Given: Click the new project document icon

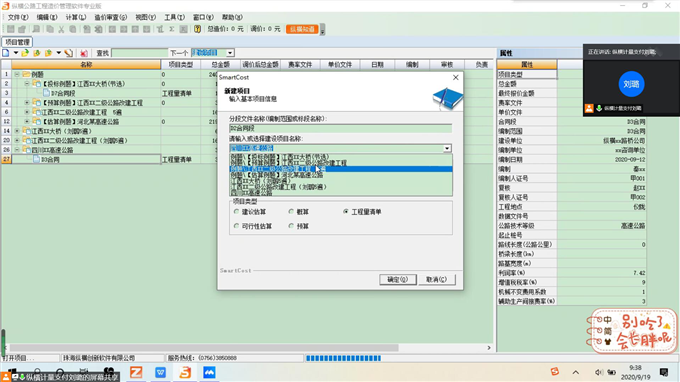Looking at the screenshot, I should 6,53.
